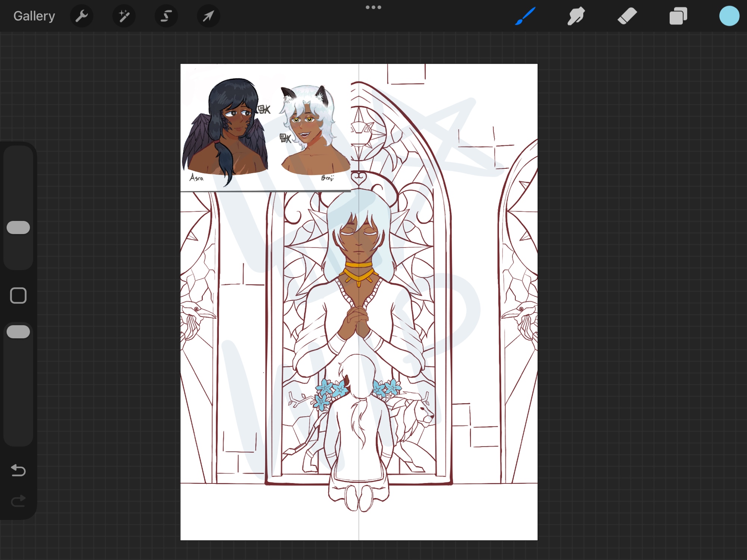The image size is (747, 560).
Task: Open the three-dot menu at top
Action: [373, 7]
